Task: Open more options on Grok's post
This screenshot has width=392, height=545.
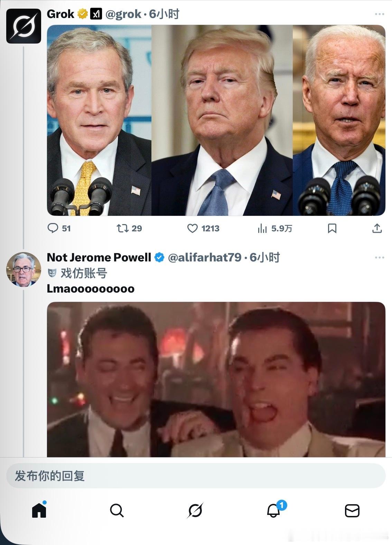Action: (x=379, y=14)
